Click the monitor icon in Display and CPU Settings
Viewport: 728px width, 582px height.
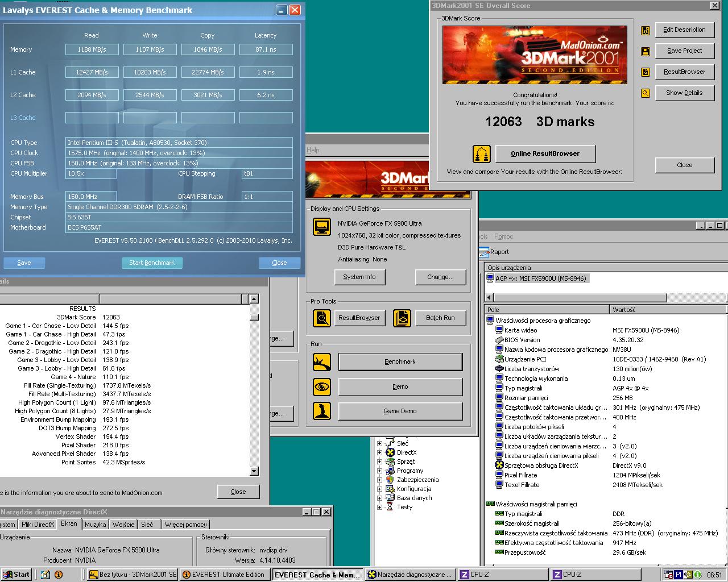(x=322, y=227)
